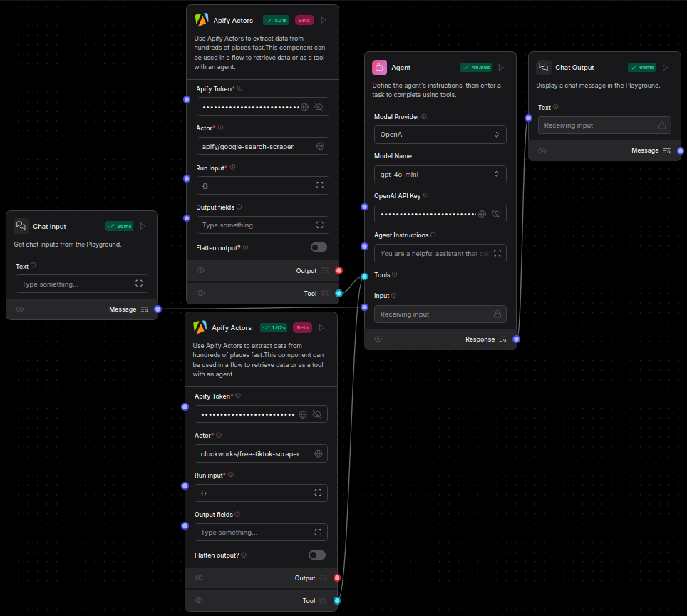
Task: Toggle Flatten output on free-tiktok-scraper component
Action: 317,555
